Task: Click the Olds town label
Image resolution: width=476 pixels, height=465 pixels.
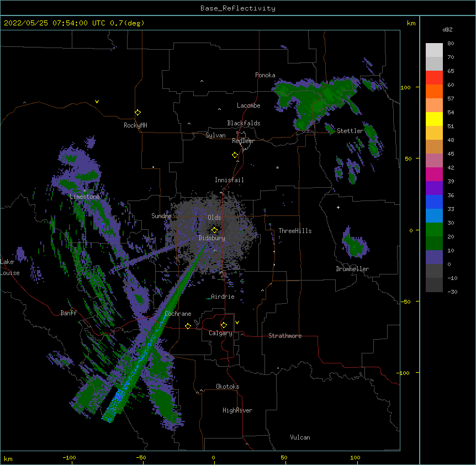Action: [x=214, y=218]
